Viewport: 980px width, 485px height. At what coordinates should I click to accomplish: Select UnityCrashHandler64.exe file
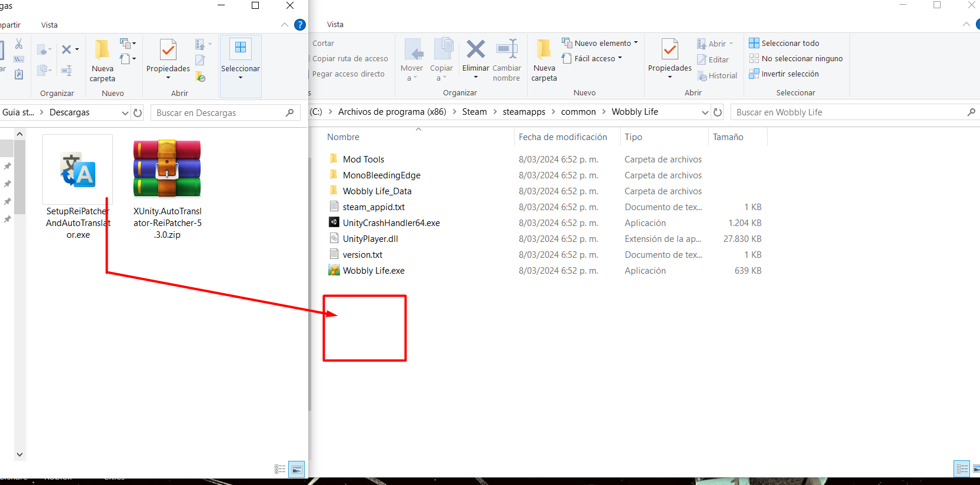391,223
